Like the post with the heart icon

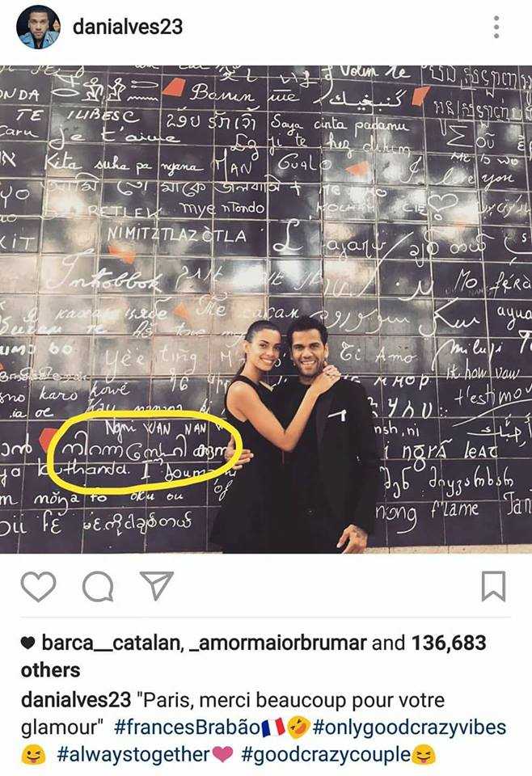tap(38, 587)
